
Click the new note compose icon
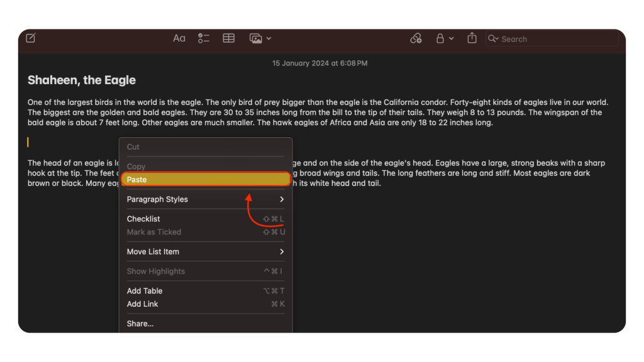click(31, 38)
